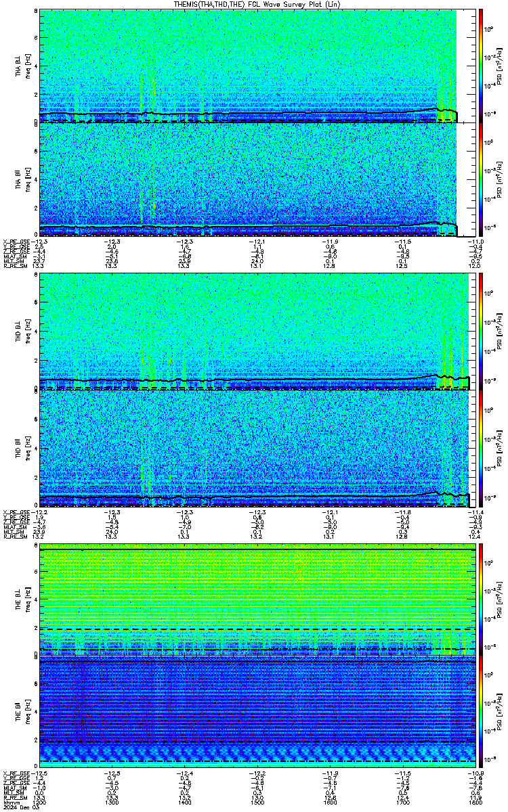
Task: Click the 'THA B⊥ freq [Hz]' axis label
Action: [x=22, y=66]
